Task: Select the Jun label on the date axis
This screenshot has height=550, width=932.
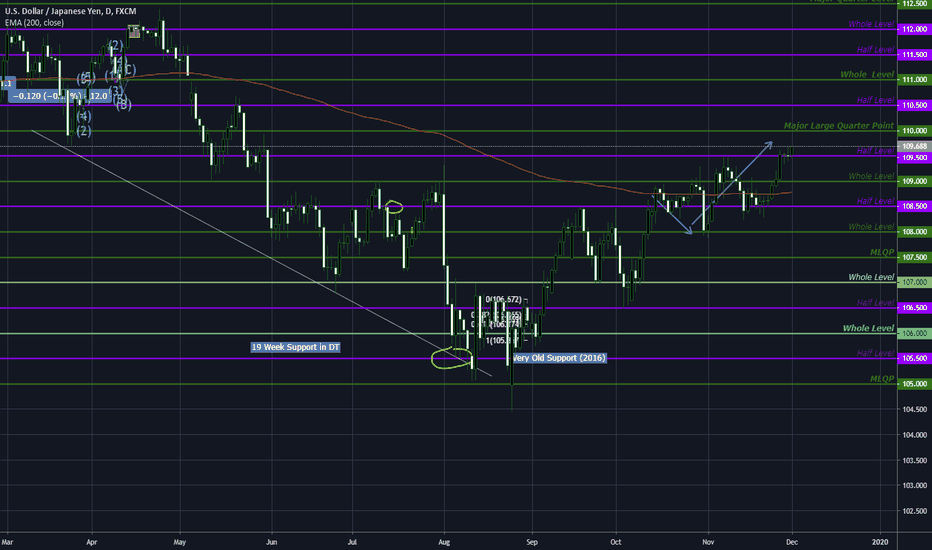Action: [x=272, y=541]
